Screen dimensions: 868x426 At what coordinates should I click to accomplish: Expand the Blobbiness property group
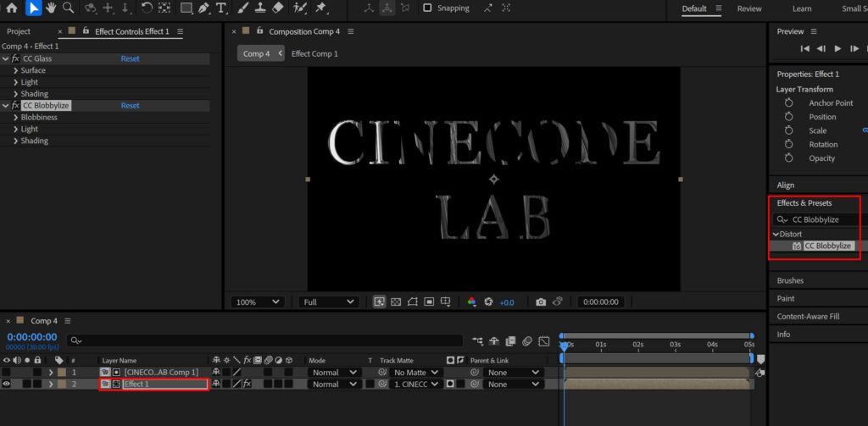(x=15, y=117)
